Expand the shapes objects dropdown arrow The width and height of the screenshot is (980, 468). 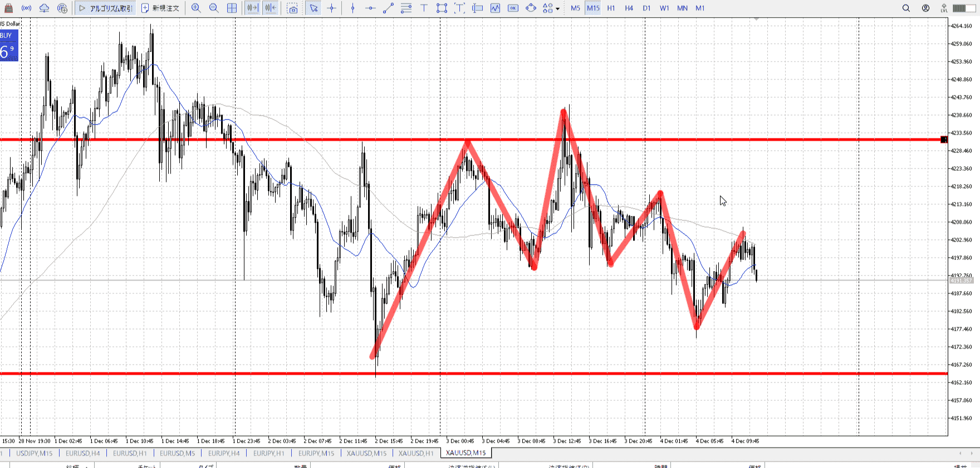tap(557, 9)
